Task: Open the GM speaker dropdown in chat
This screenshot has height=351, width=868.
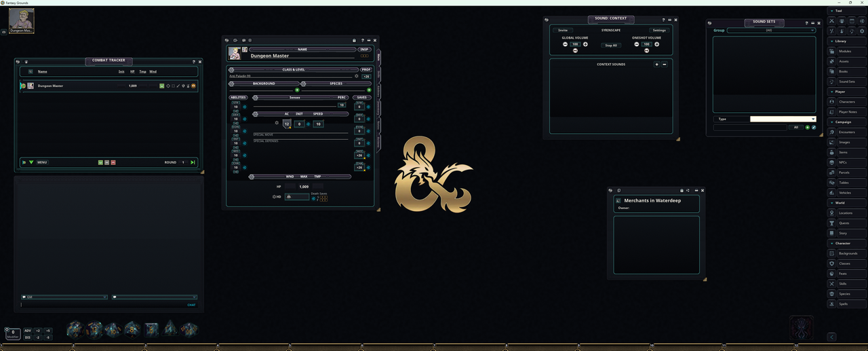Action: tap(64, 297)
